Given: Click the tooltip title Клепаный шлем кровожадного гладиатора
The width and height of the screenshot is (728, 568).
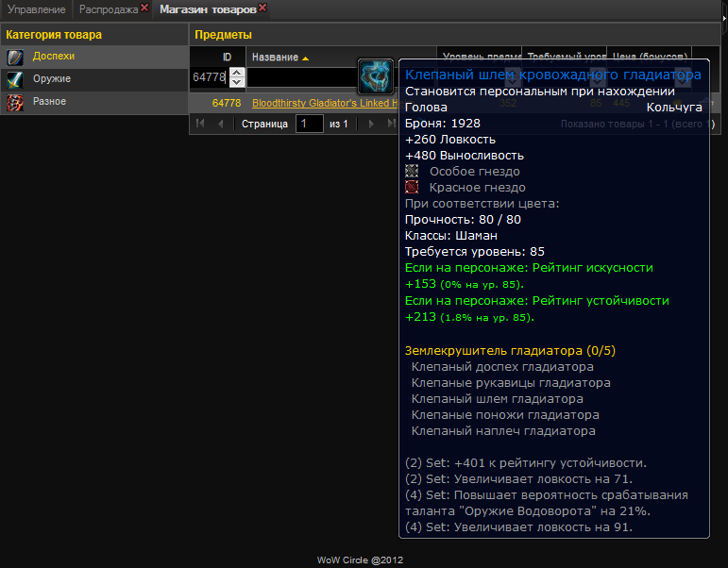Looking at the screenshot, I should (553, 75).
